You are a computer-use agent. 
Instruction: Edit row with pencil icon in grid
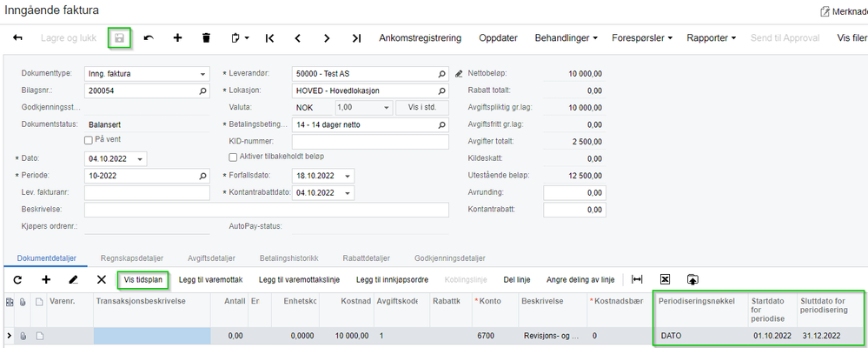73,280
